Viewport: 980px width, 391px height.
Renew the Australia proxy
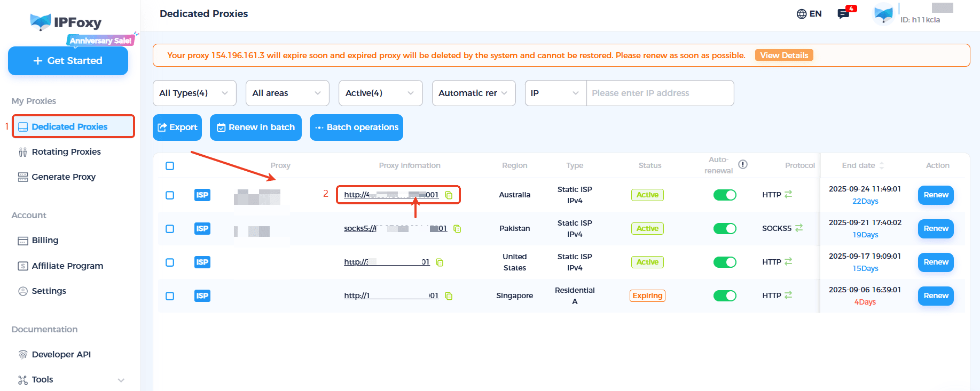click(936, 195)
